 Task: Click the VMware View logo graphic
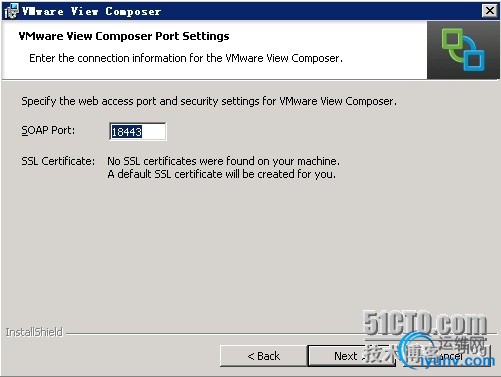coord(463,50)
